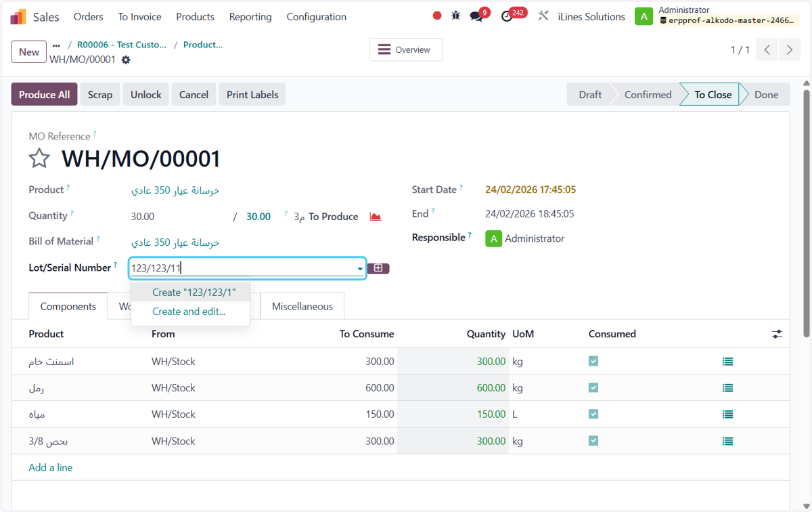Screen dimensions: 812x512
Task: Edit the End date field
Action: click(530, 214)
